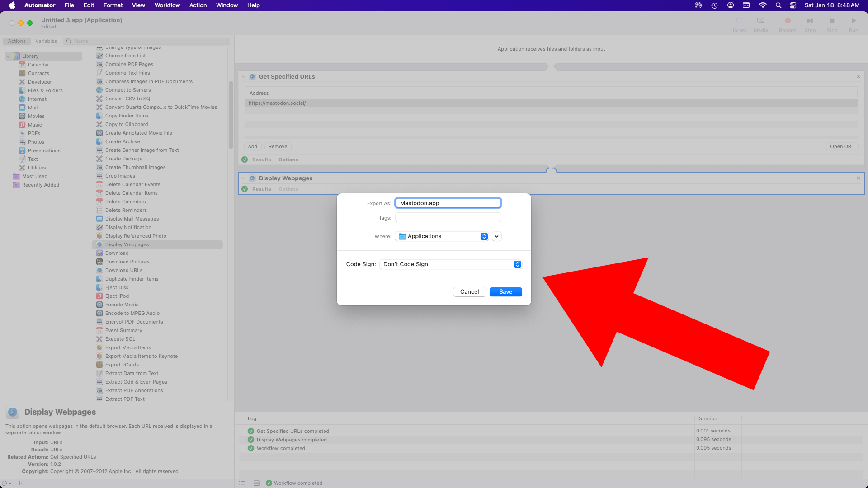
Task: Click the Library toolbar icon
Action: pos(739,21)
